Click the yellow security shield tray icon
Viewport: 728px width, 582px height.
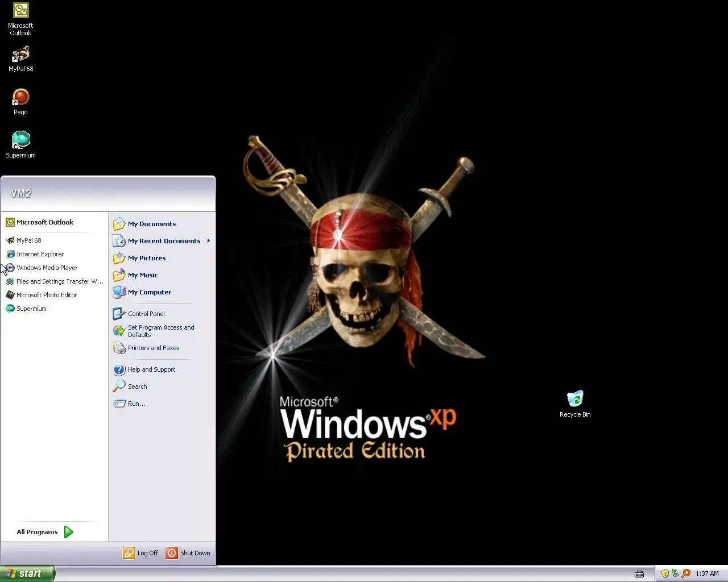665,573
